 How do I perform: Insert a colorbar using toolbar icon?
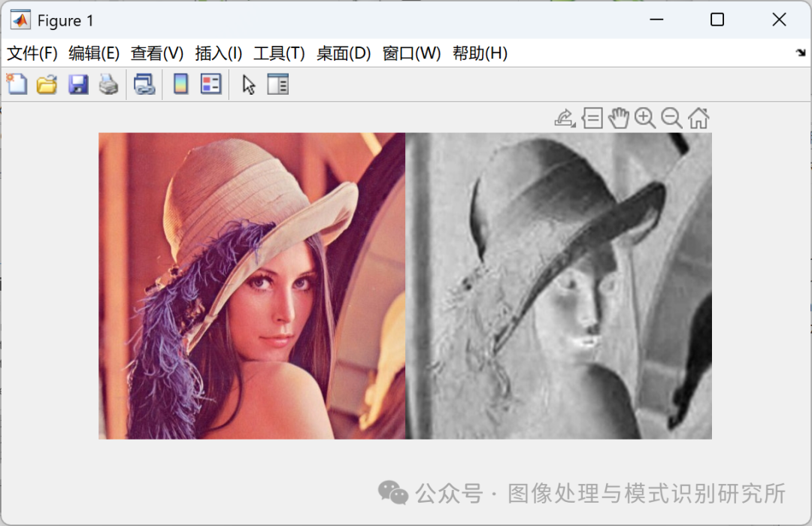coord(180,84)
